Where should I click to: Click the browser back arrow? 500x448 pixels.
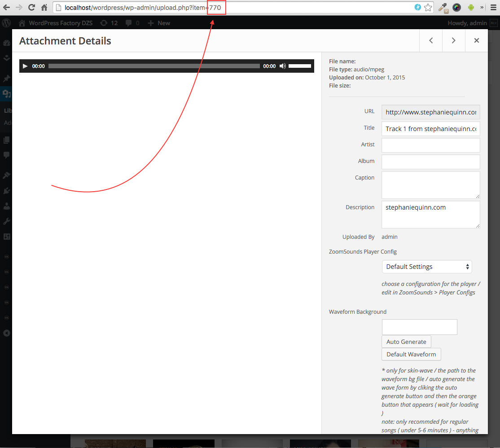point(6,7)
